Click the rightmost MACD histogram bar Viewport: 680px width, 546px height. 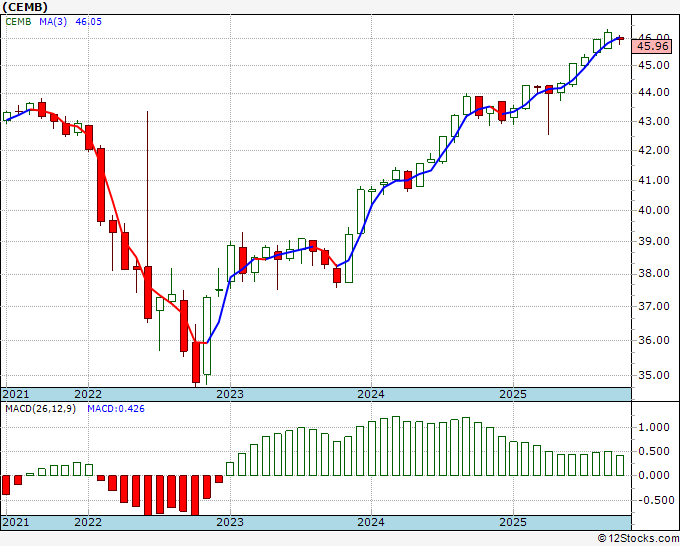pos(620,465)
